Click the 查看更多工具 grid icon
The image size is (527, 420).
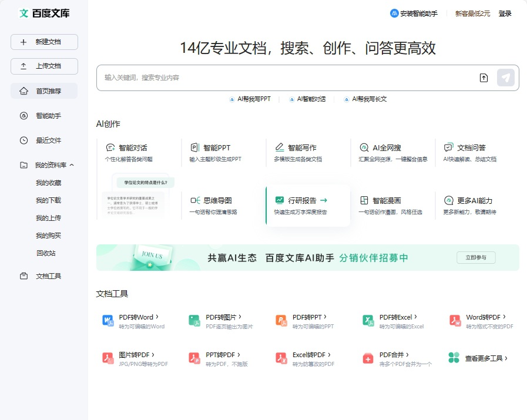pos(454,358)
